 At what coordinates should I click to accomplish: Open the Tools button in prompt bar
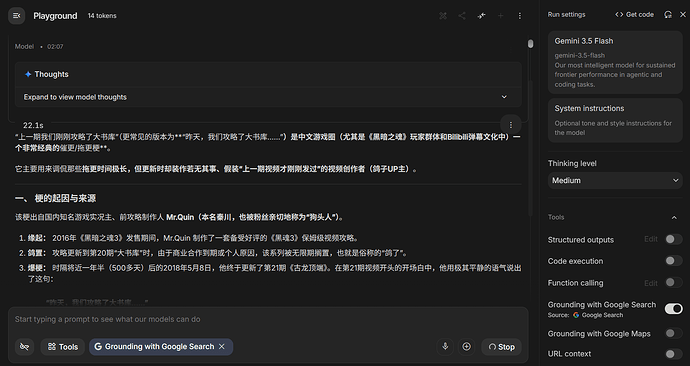point(62,347)
